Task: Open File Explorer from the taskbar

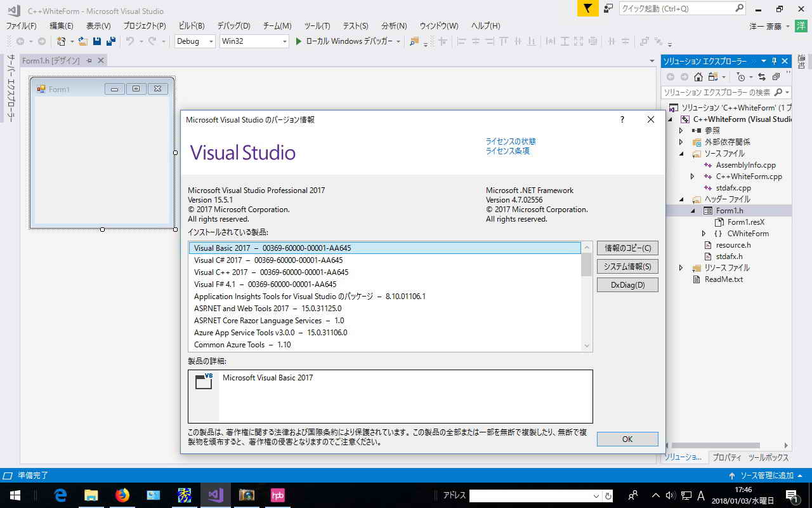Action: tap(91, 495)
